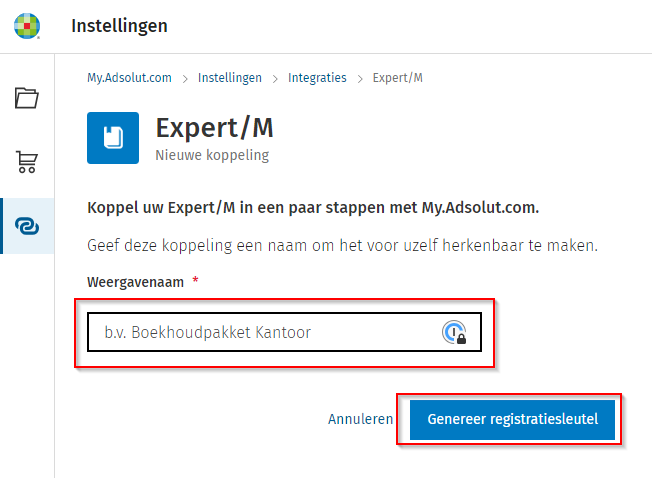The width and height of the screenshot is (652, 478).
Task: Open the shopping cart sidebar icon
Action: pyautogui.click(x=27, y=162)
